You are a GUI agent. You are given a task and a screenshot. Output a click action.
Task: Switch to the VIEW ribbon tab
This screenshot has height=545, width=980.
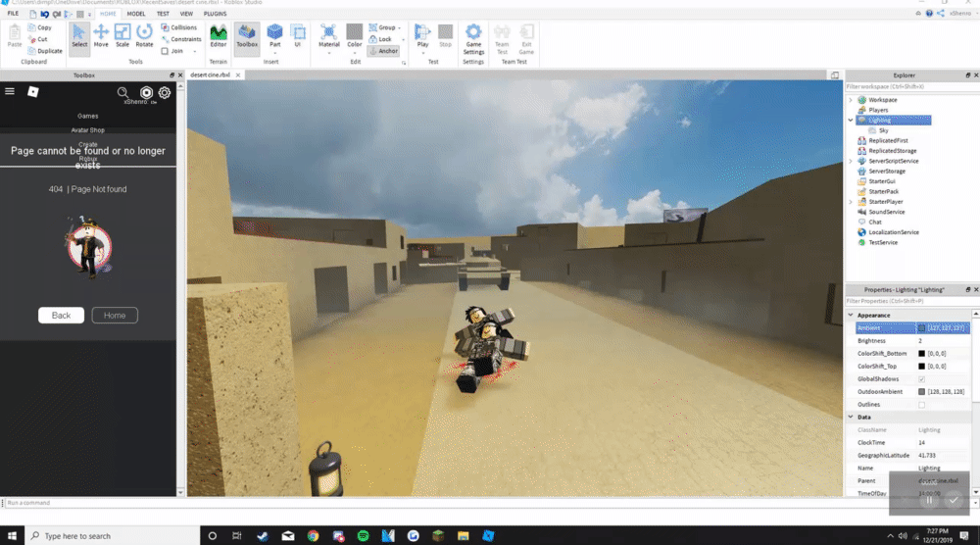(186, 14)
